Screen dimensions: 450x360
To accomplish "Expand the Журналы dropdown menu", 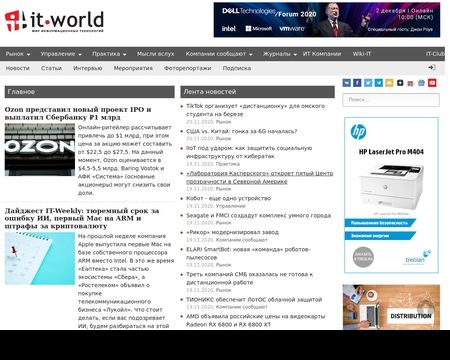I will pos(280,54).
